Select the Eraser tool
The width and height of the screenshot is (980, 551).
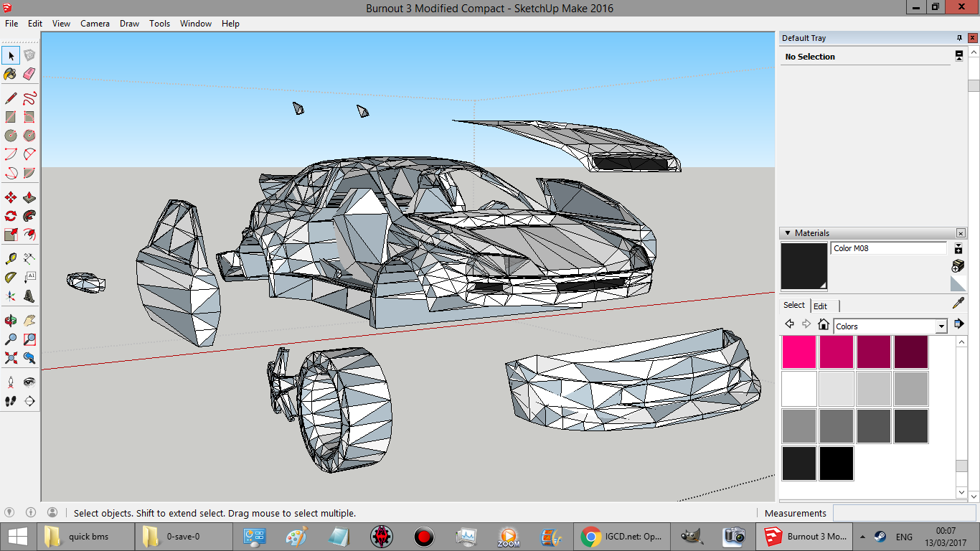pos(29,74)
